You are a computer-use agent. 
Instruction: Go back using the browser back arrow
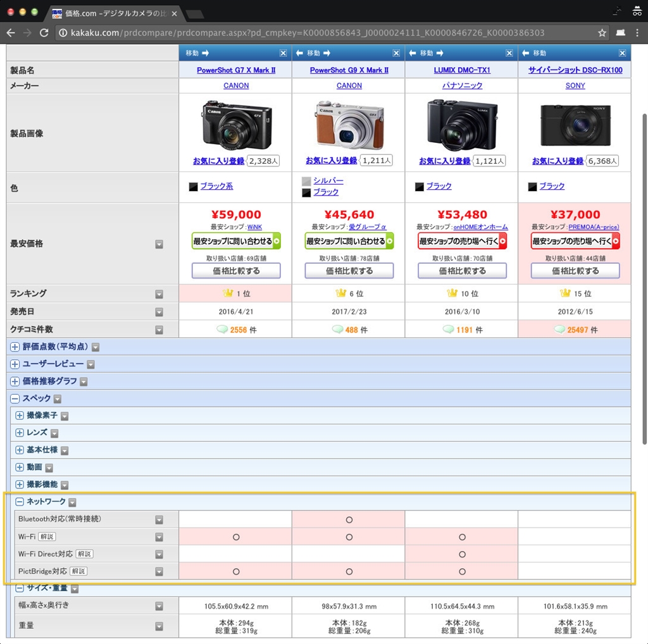click(x=11, y=33)
